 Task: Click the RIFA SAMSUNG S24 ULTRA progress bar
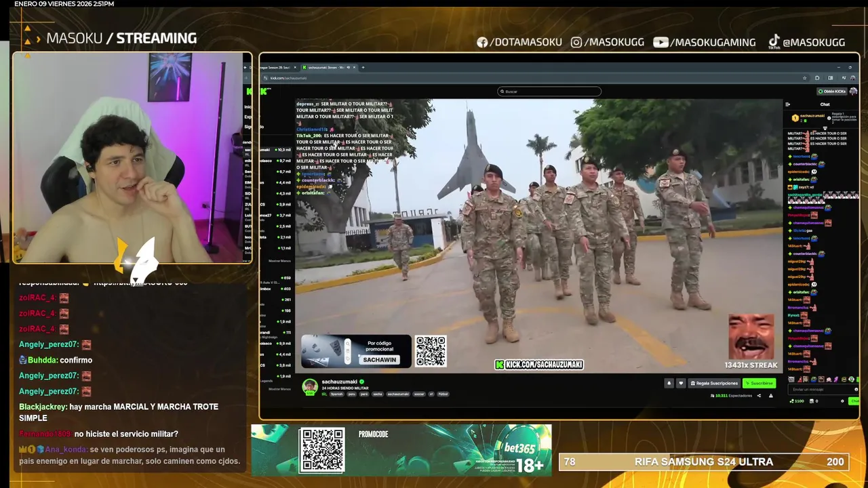[704, 462]
